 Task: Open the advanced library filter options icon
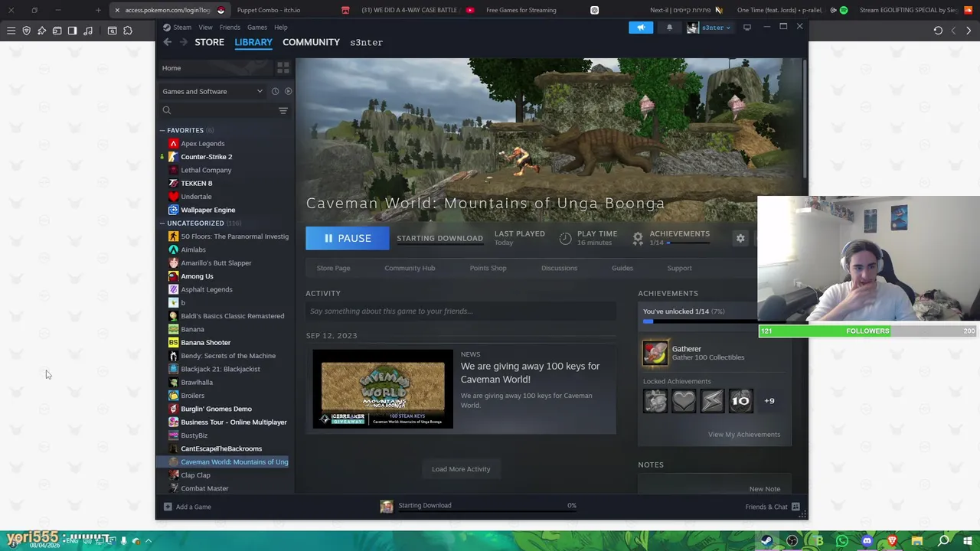point(283,110)
